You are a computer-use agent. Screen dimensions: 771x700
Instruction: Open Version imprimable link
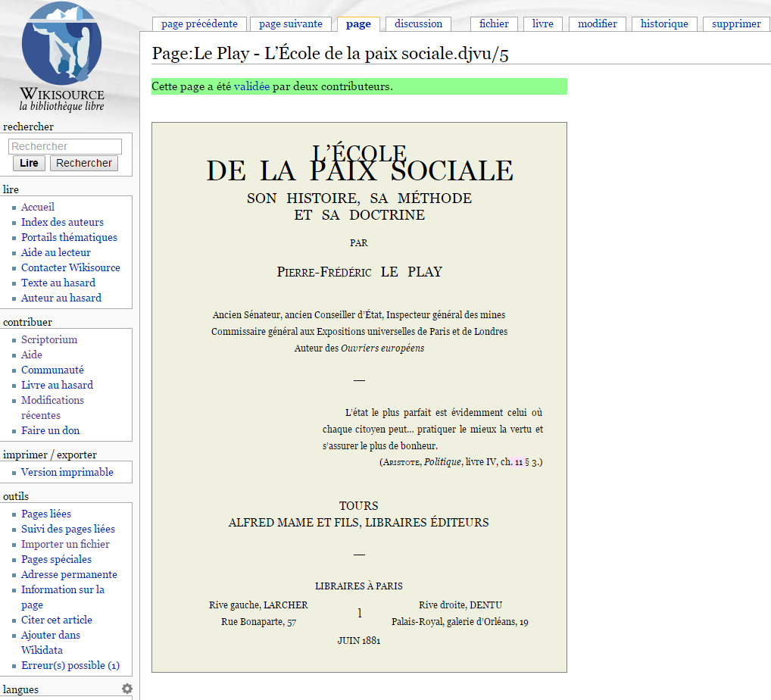point(67,472)
